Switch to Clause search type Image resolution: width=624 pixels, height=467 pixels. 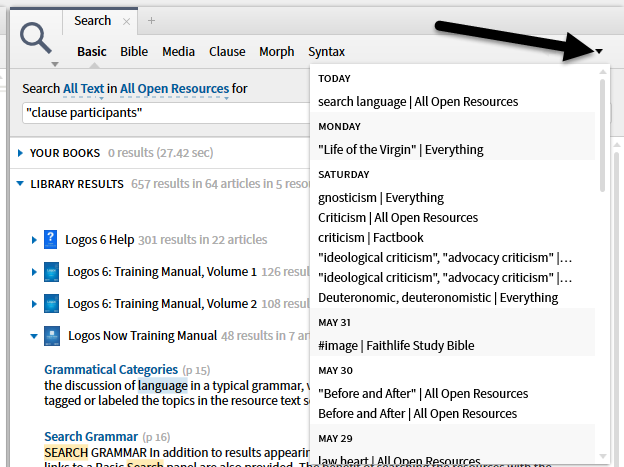[x=227, y=52]
